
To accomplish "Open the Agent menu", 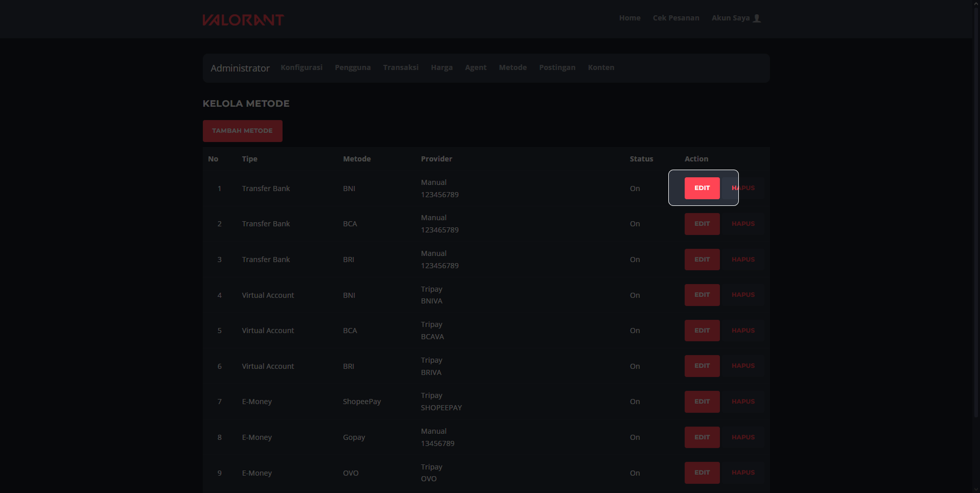I will point(475,67).
